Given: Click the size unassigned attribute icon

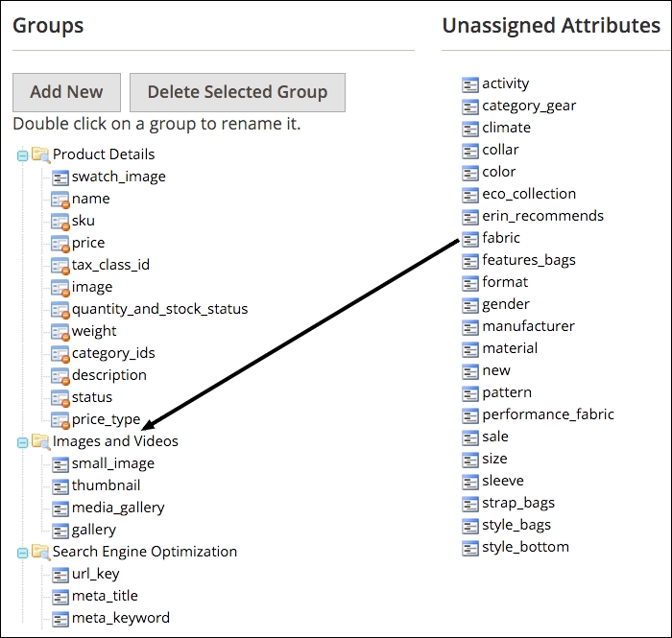Looking at the screenshot, I should (470, 460).
